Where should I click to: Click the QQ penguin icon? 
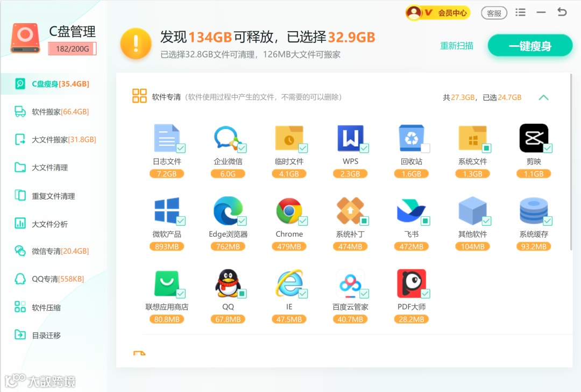[x=228, y=283]
